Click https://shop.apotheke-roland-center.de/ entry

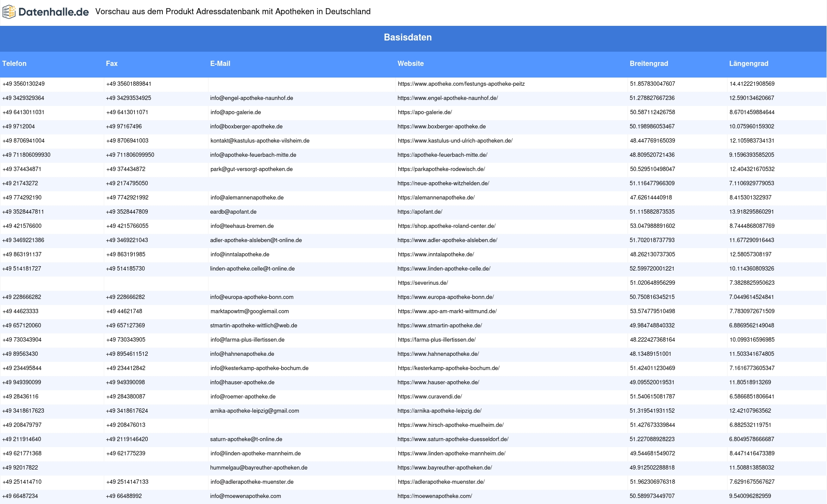[447, 226]
